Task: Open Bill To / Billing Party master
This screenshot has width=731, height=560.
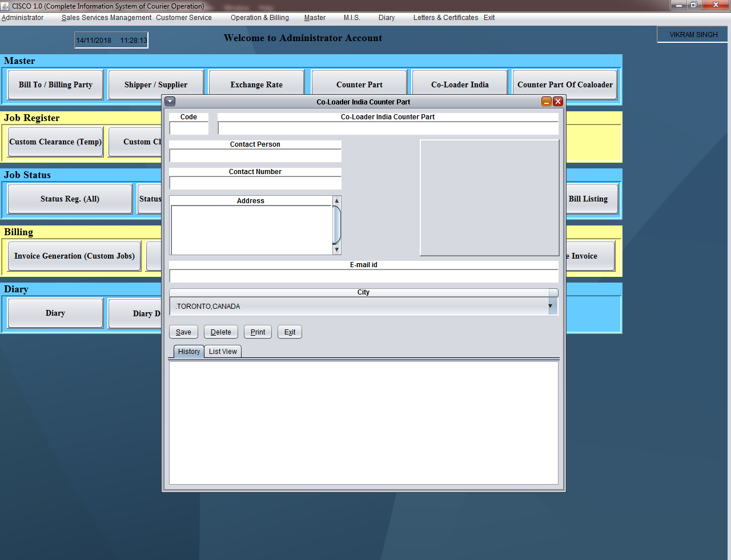Action: (x=55, y=84)
